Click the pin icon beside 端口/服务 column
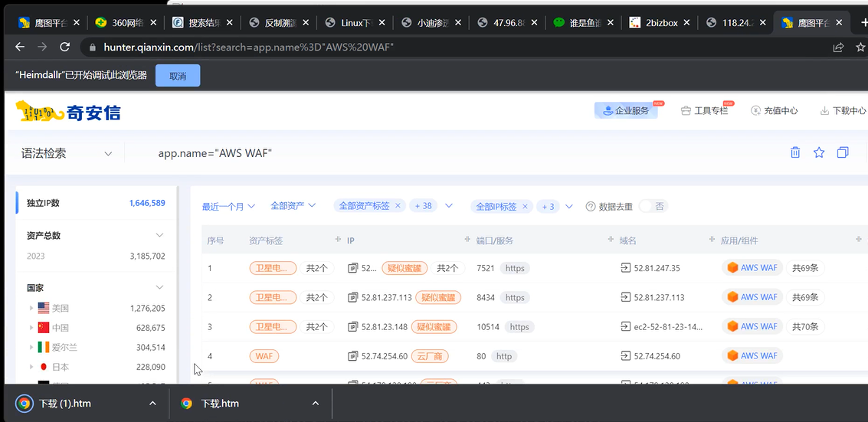This screenshot has height=422, width=868. [610, 240]
